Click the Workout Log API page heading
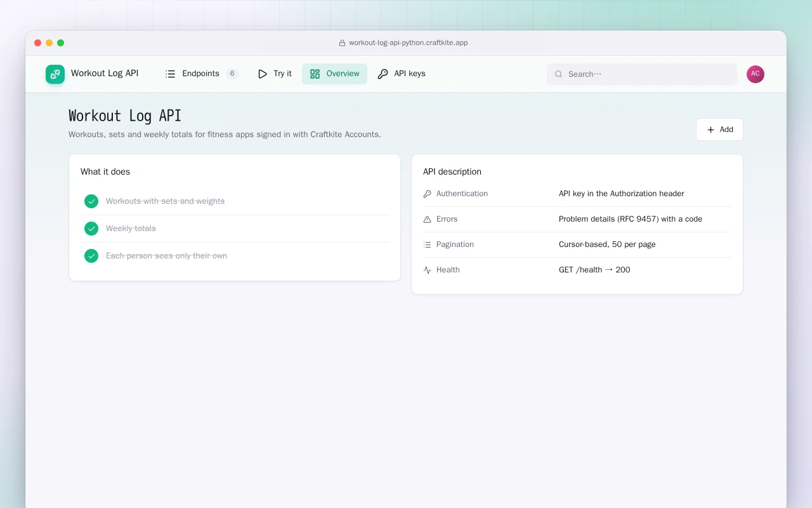Screen dimensions: 812x508 coord(125,116)
